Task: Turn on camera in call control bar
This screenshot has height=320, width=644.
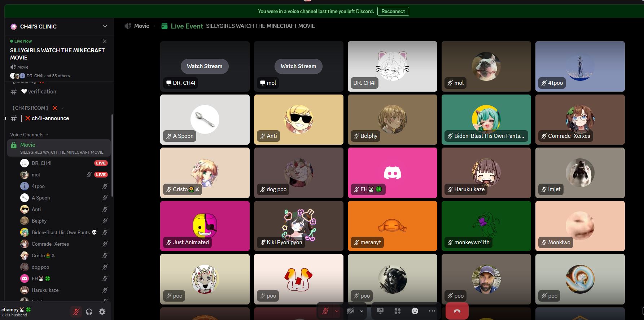Action: pyautogui.click(x=350, y=311)
